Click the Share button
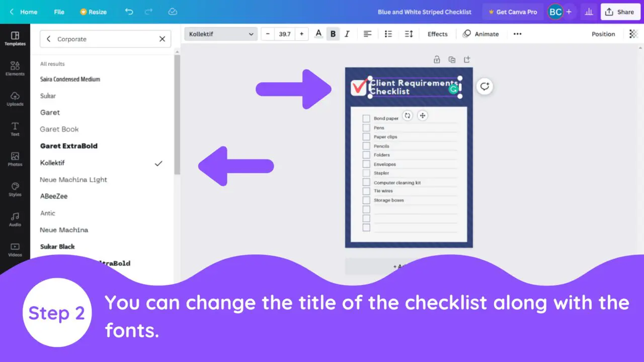644x362 pixels. click(x=620, y=12)
